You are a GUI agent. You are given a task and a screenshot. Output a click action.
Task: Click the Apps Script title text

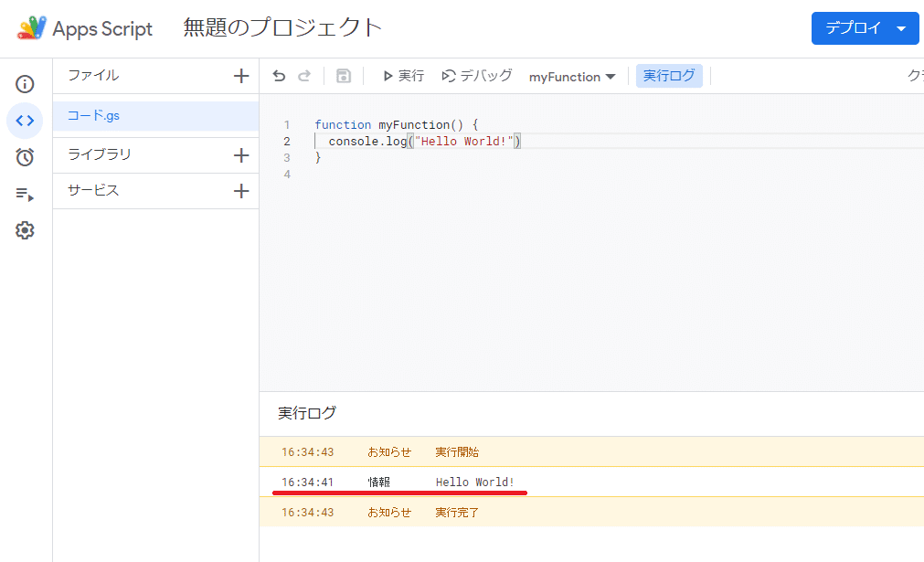102,28
